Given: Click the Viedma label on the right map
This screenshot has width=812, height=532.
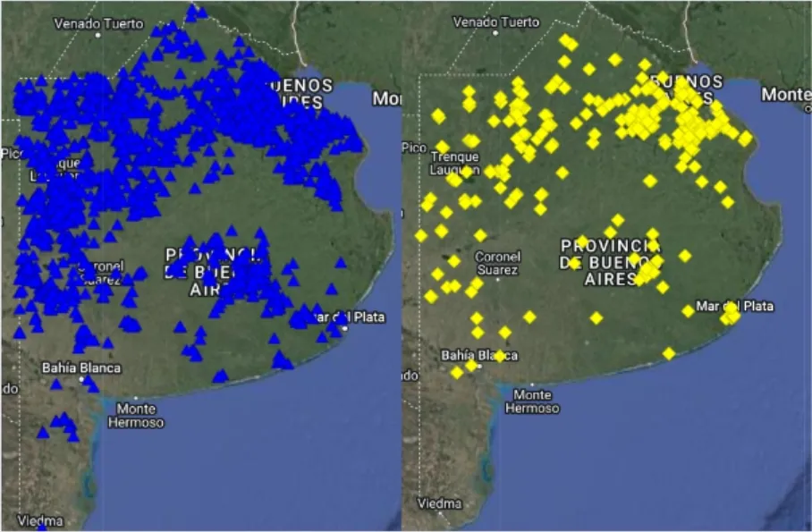Looking at the screenshot, I should point(440,502).
